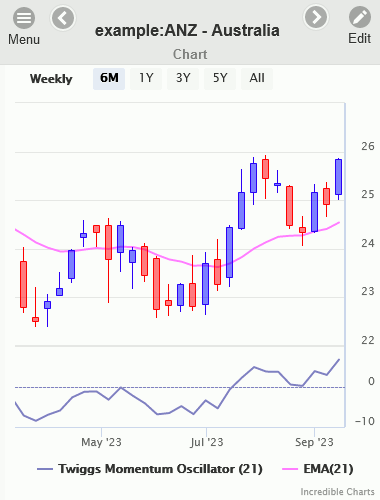Click the 26 price axis label
Image resolution: width=380 pixels, height=500 pixels.
368,146
